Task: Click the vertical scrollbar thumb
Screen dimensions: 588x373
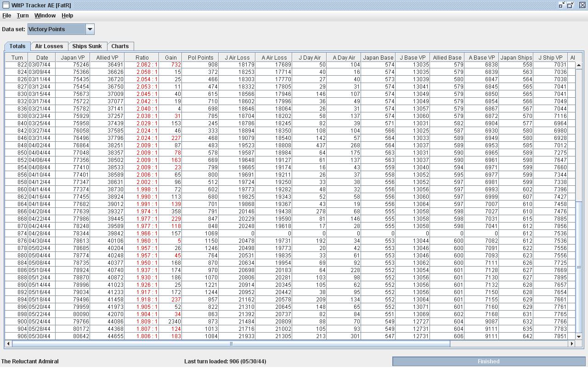Action: pos(579,267)
